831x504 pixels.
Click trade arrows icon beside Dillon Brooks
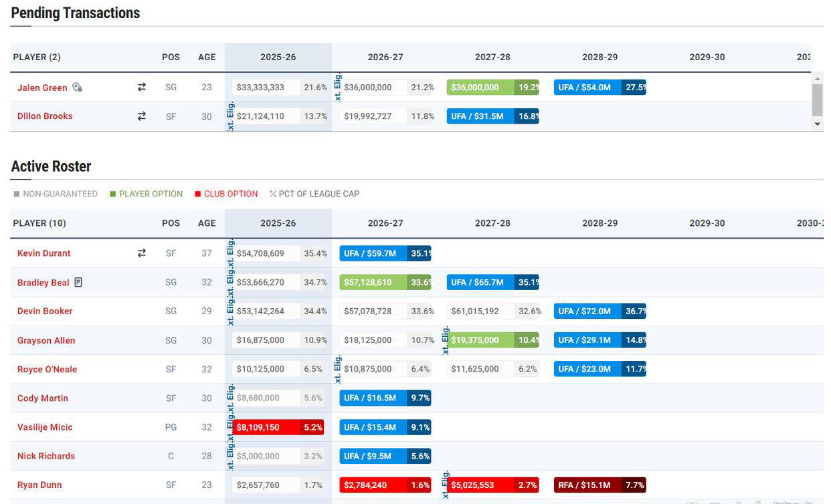click(x=142, y=116)
